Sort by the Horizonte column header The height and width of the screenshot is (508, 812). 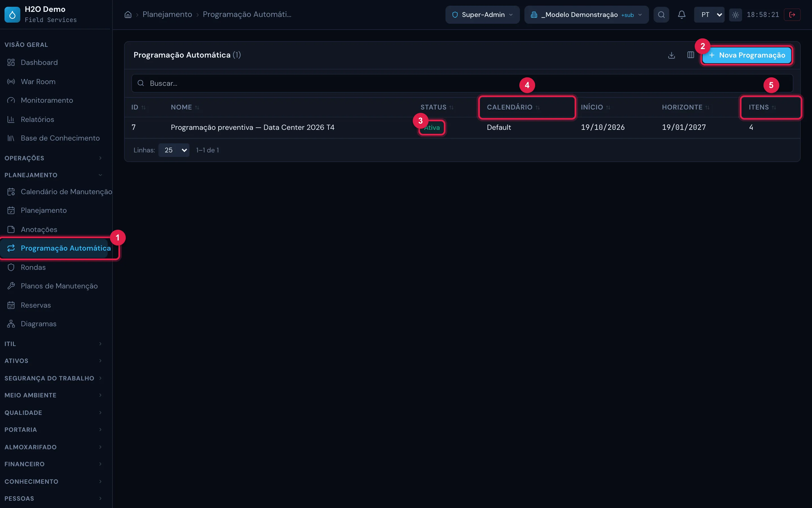pyautogui.click(x=685, y=107)
